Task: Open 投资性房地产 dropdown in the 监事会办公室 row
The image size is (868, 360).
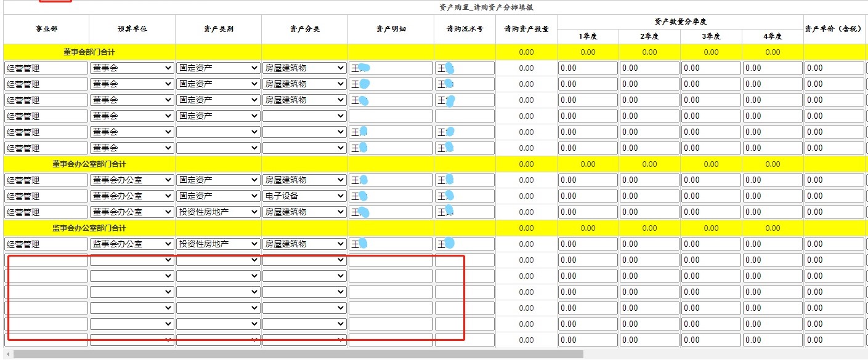Action: 218,244
